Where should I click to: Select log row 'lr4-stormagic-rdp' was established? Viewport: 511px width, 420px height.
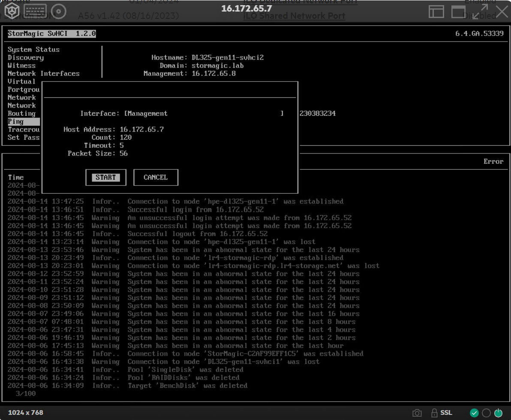coord(176,258)
